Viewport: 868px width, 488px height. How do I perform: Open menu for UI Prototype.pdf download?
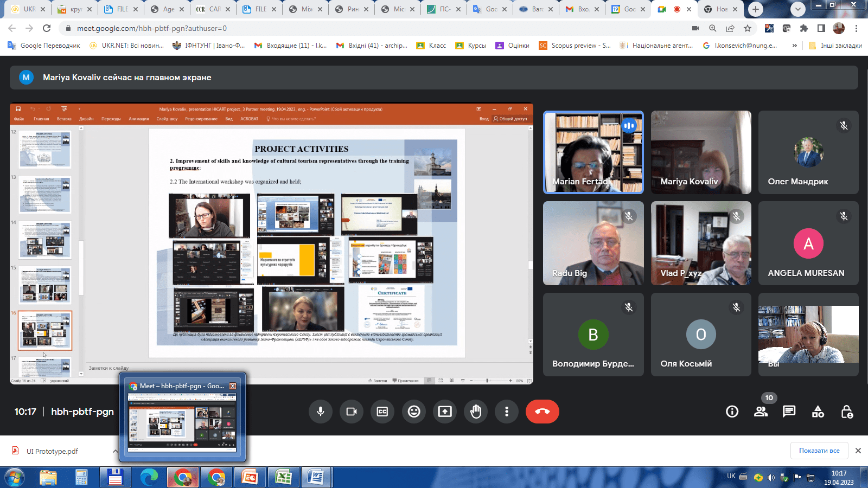pyautogui.click(x=115, y=451)
